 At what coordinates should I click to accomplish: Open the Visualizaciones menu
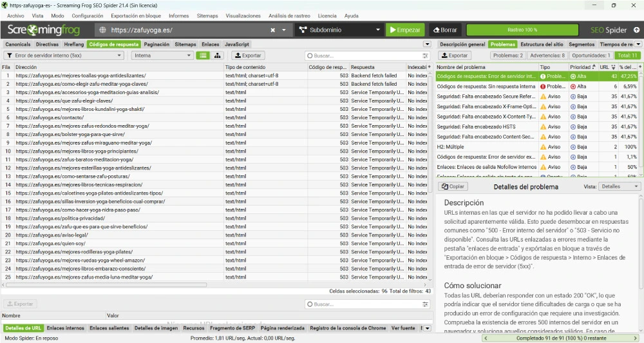point(243,15)
